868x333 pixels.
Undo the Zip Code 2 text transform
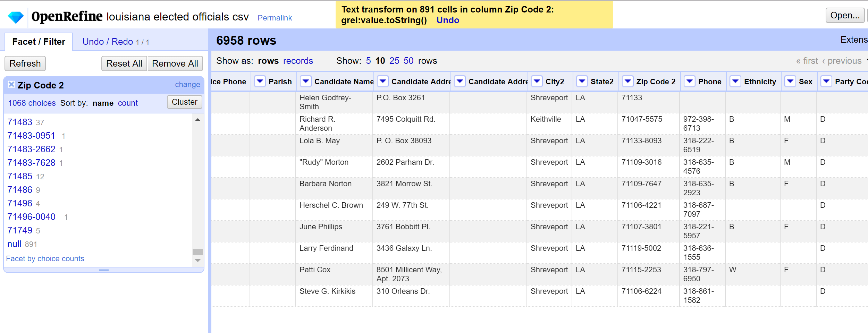point(448,20)
